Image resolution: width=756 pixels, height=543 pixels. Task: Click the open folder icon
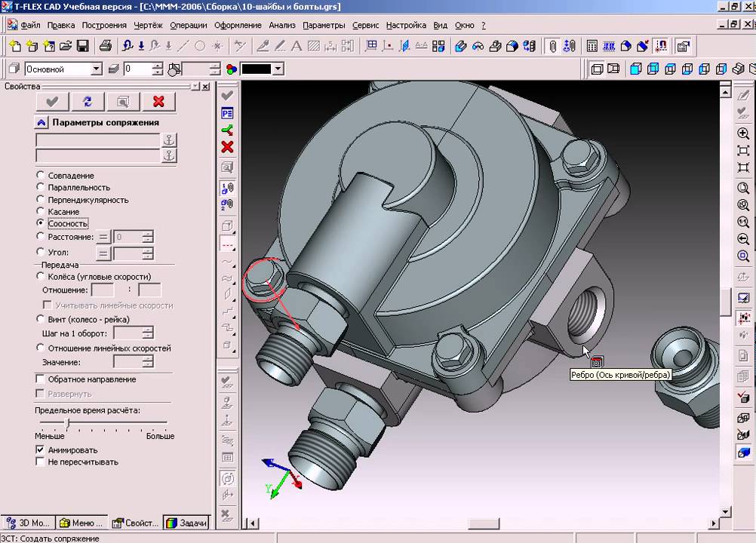(66, 46)
